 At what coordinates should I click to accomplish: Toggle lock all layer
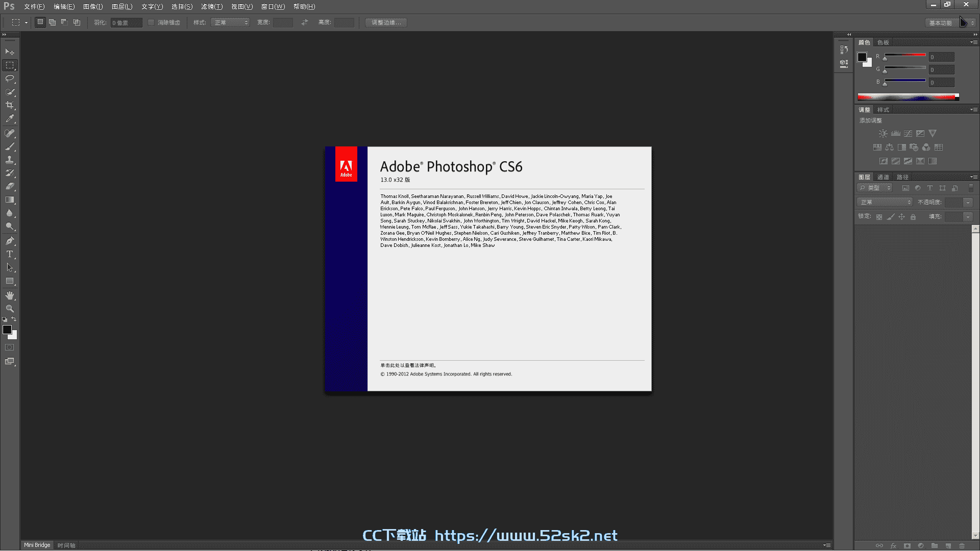pos(913,217)
